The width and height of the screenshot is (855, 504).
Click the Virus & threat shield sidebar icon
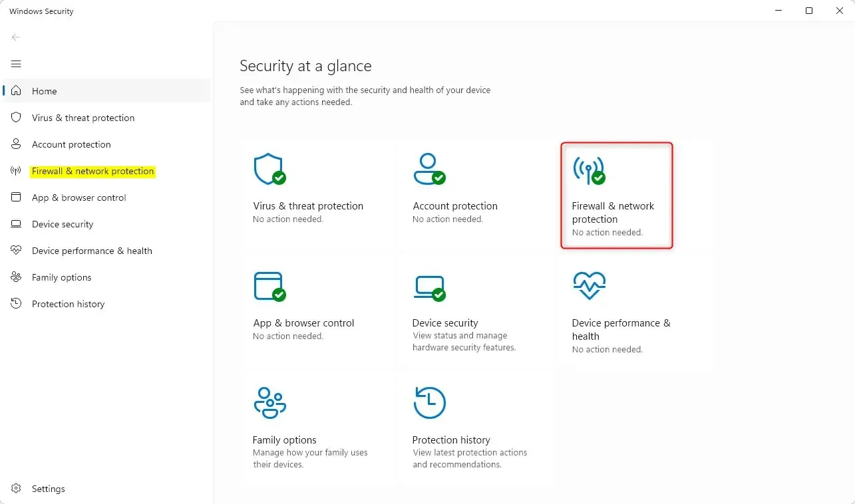pyautogui.click(x=16, y=118)
